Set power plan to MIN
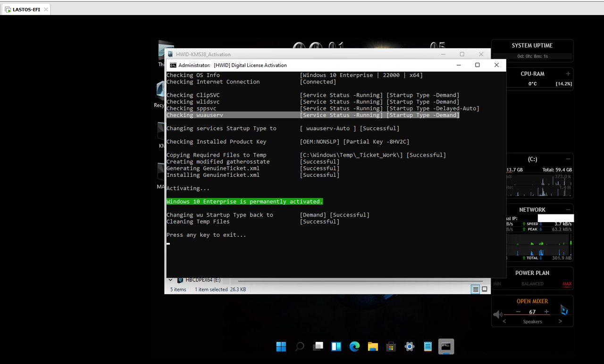 [x=497, y=284]
